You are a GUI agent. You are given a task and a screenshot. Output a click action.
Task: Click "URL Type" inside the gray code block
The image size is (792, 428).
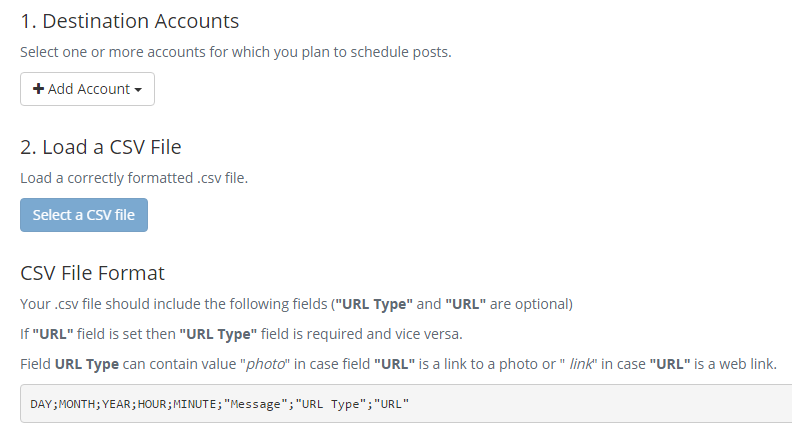[331, 404]
